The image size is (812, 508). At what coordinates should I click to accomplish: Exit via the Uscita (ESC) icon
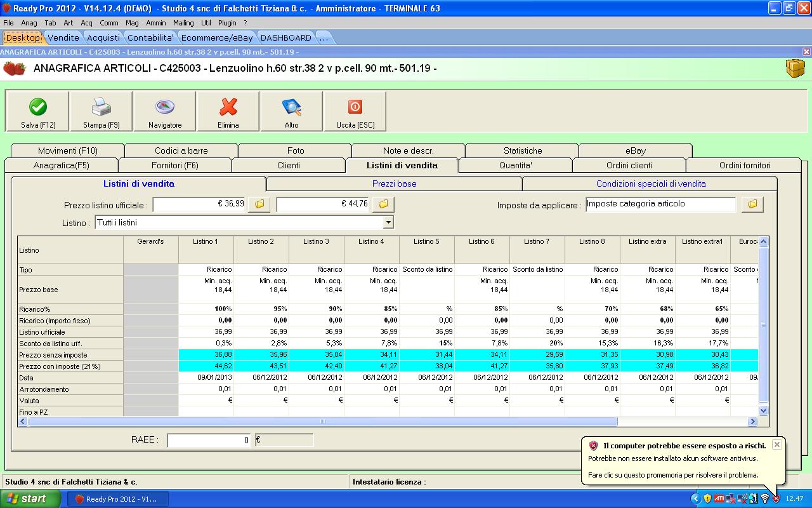[355, 111]
